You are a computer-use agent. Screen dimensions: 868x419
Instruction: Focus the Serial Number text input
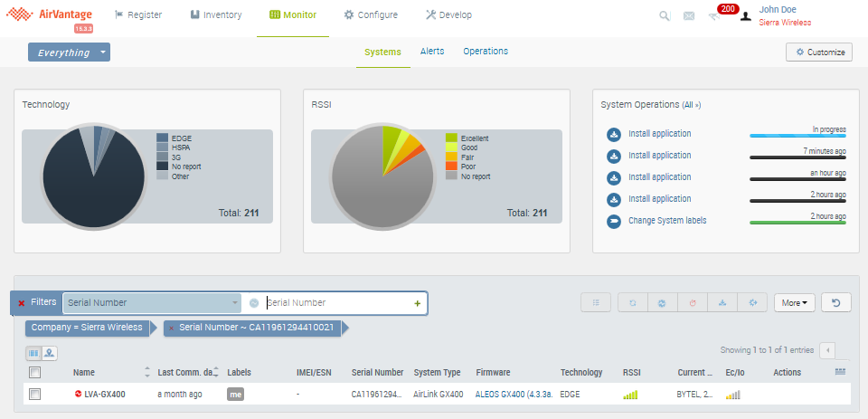click(339, 302)
